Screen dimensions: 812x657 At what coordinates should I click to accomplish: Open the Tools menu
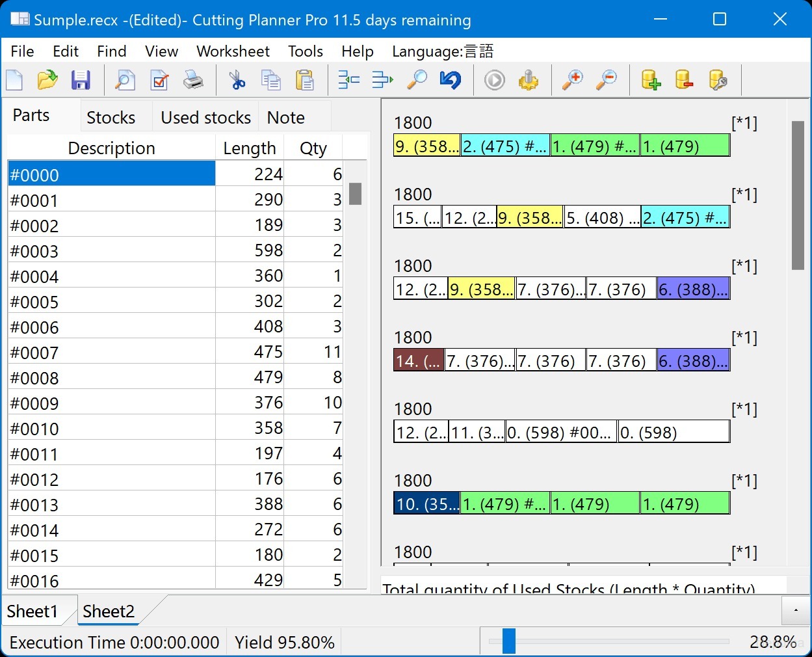(x=306, y=51)
